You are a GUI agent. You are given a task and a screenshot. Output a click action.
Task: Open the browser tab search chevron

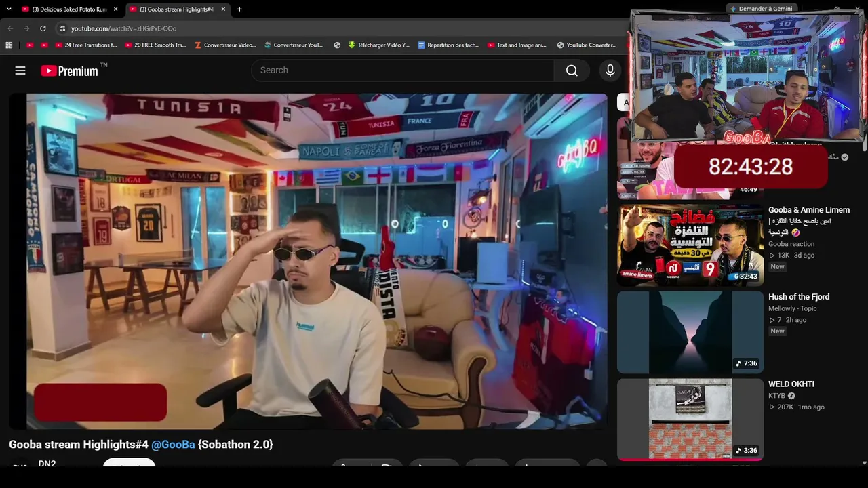point(9,9)
